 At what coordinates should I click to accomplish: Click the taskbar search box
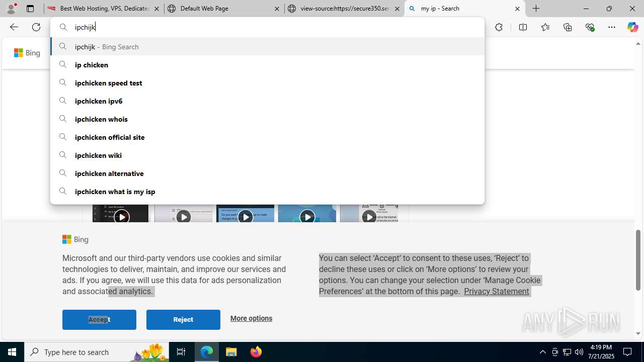coord(97,352)
